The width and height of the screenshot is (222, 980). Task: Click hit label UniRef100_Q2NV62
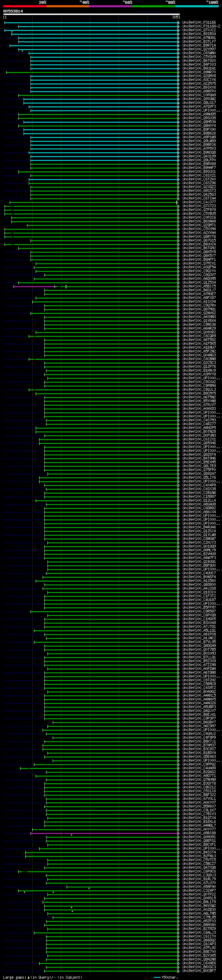(199, 313)
